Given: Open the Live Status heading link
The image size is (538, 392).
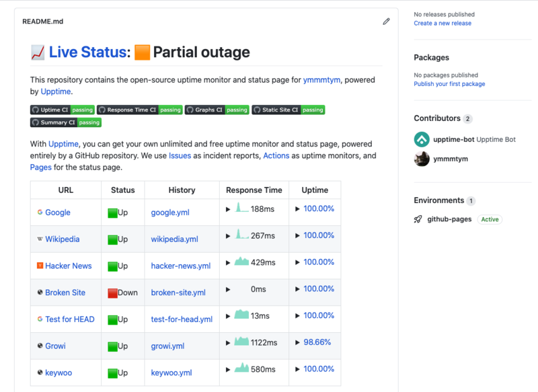Looking at the screenshot, I should click(88, 52).
